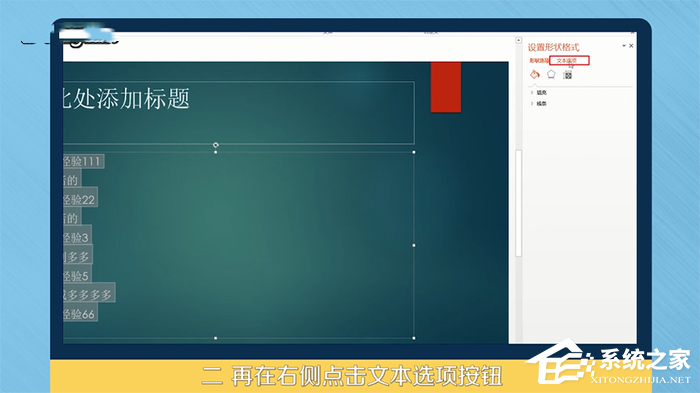700x393 pixels.
Task: Click the text line 经验22
Action: 80,199
